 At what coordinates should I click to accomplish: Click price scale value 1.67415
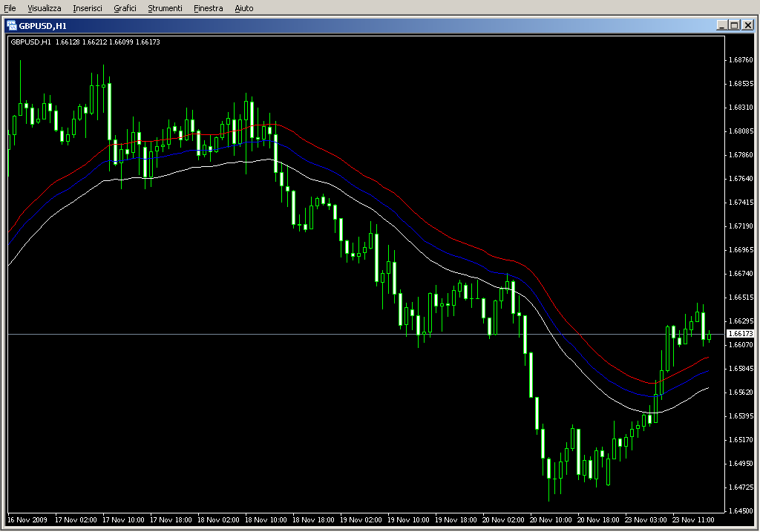click(x=741, y=203)
